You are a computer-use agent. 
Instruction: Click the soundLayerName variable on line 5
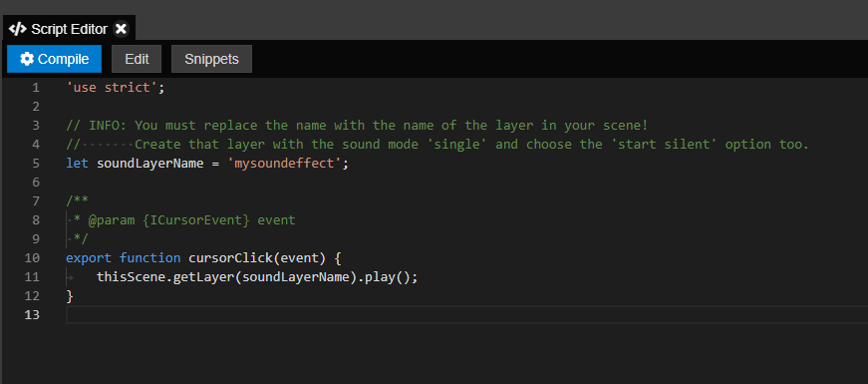click(x=150, y=164)
